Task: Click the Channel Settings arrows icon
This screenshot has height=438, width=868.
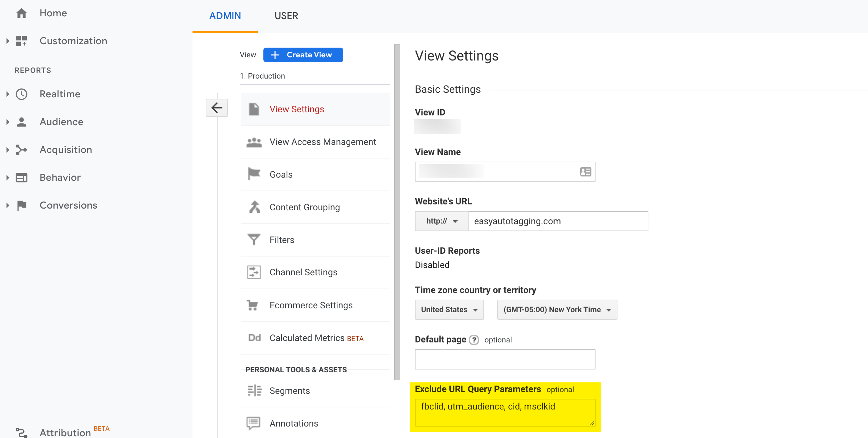Action: (254, 272)
